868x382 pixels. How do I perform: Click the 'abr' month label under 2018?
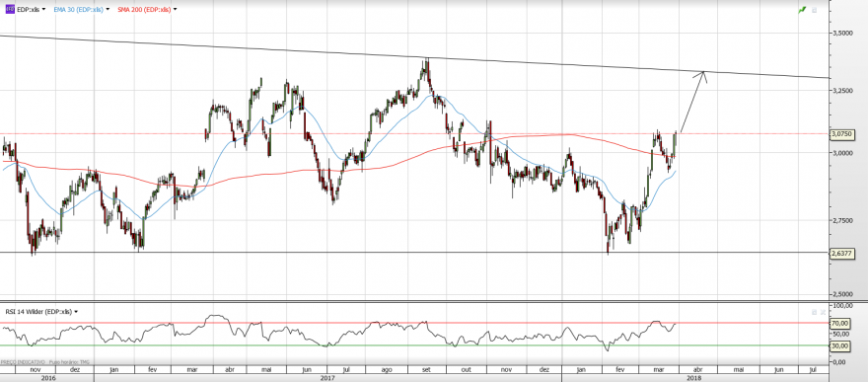(698, 369)
